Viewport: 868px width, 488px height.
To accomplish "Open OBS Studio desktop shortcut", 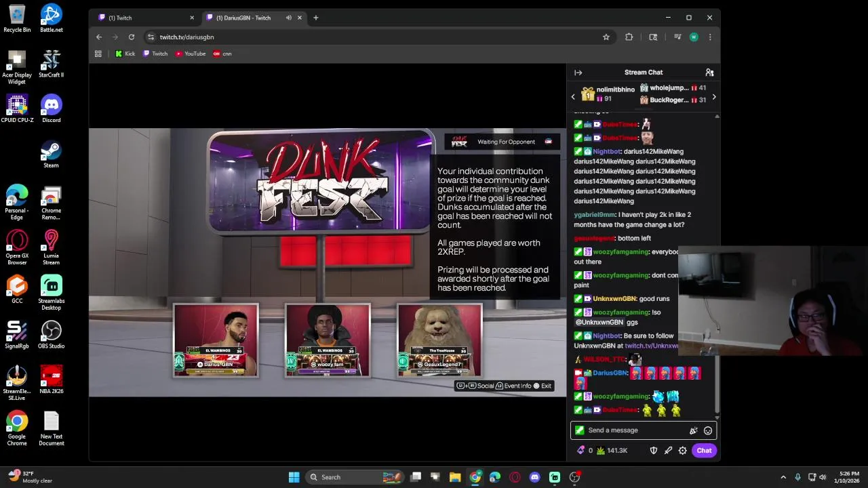I will pyautogui.click(x=52, y=335).
